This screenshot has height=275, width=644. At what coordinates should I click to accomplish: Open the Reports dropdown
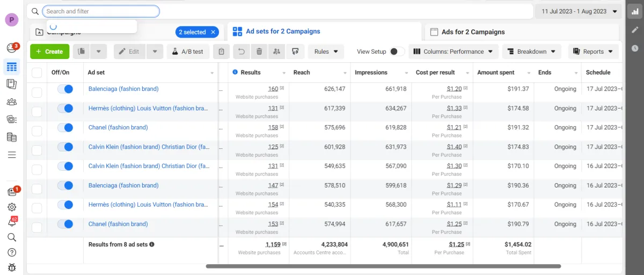click(594, 52)
